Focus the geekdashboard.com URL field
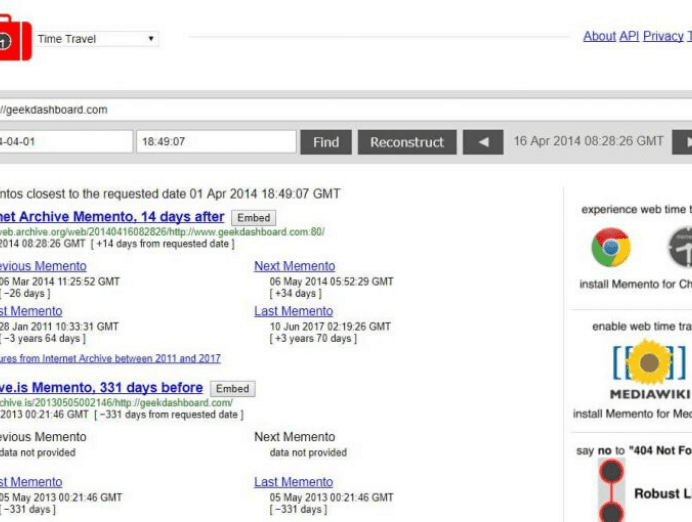The height and width of the screenshot is (522, 692). click(x=346, y=110)
